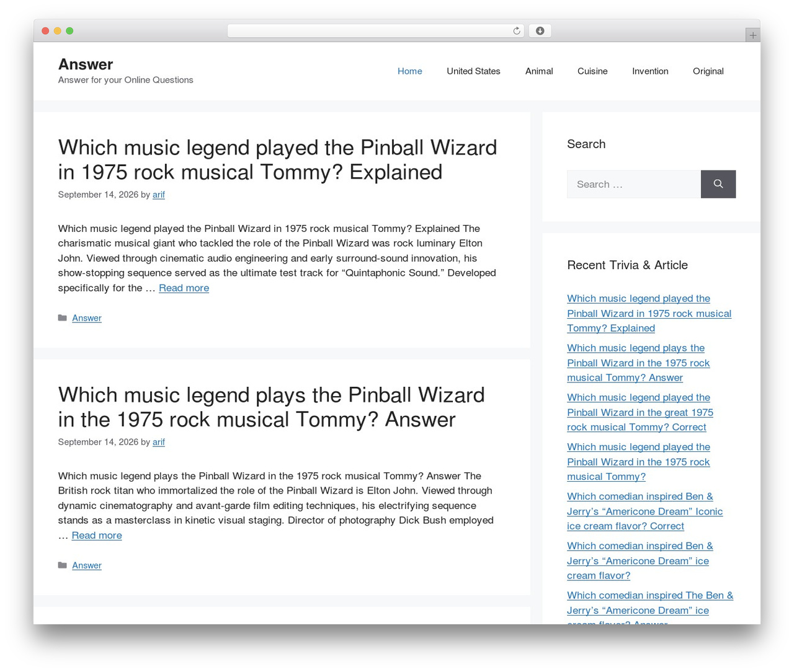Open the Cuisine menu item

pos(592,71)
